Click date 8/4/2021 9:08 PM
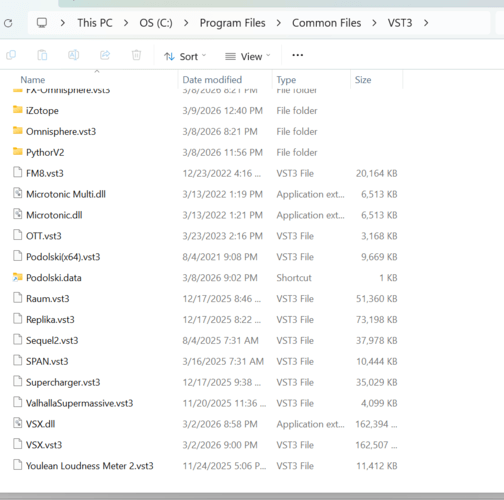This screenshot has height=500, width=504. 220,257
